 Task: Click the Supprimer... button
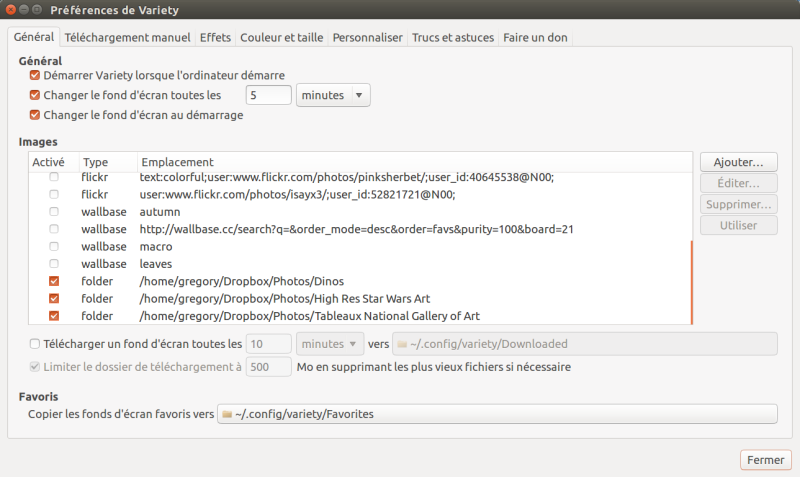(x=738, y=205)
